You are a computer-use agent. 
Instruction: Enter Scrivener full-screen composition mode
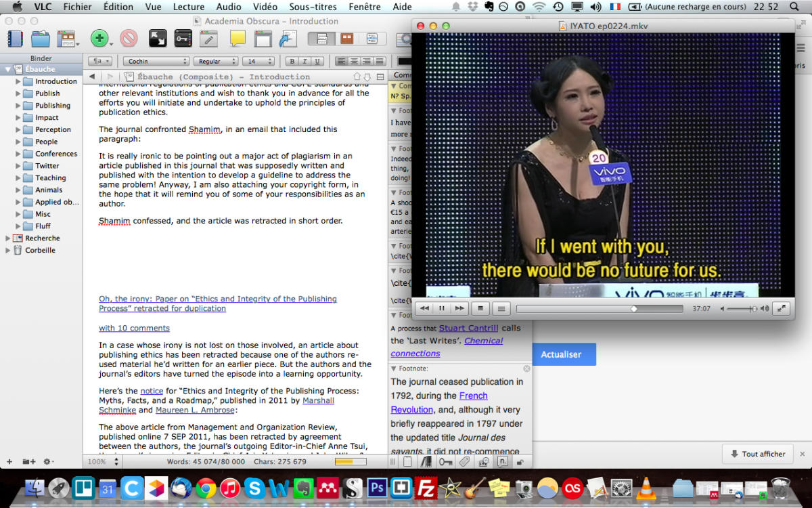tap(158, 39)
